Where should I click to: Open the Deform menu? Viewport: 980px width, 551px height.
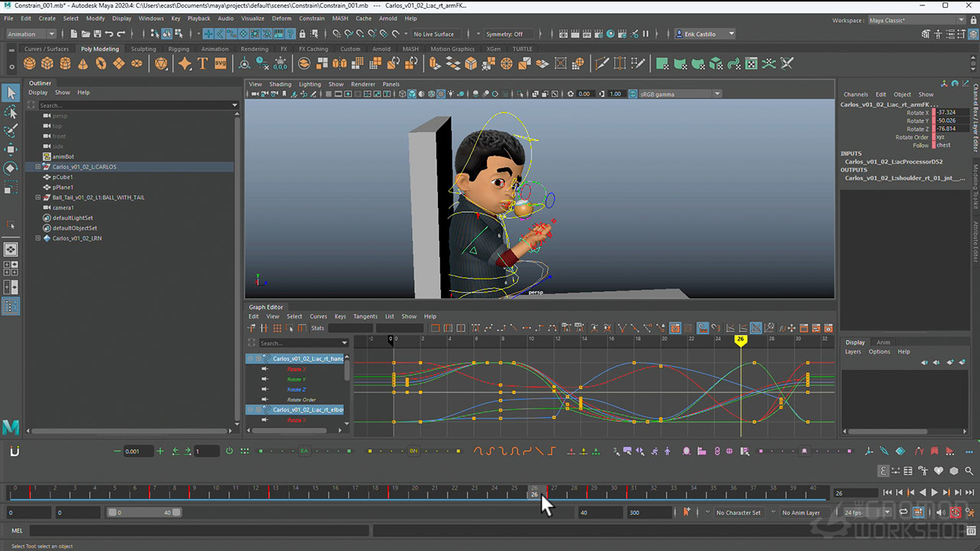(281, 18)
